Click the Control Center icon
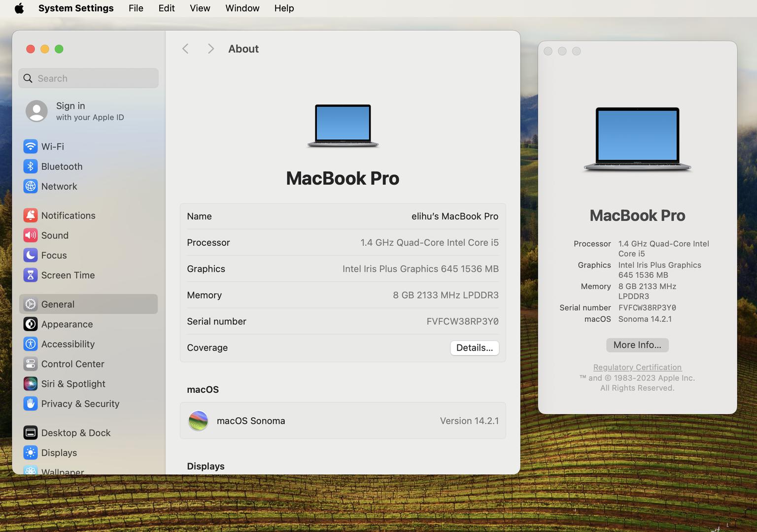 click(30, 364)
